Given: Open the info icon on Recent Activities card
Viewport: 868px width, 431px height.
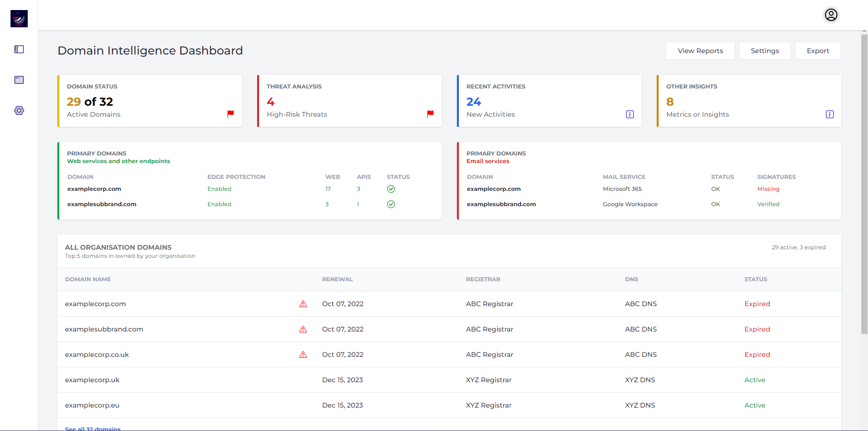Looking at the screenshot, I should coord(630,114).
